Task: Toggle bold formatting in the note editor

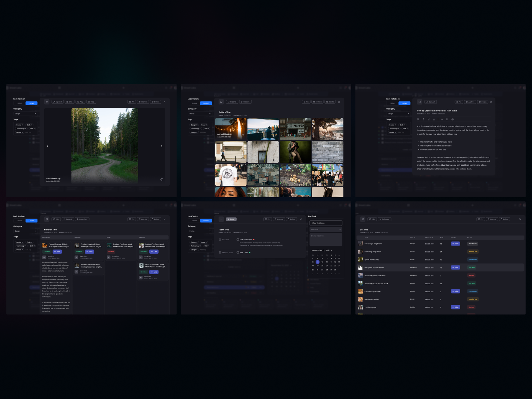Action: click(x=418, y=119)
